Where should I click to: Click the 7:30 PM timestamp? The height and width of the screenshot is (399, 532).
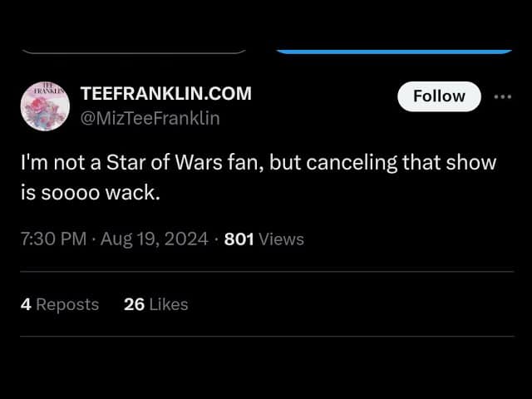(53, 239)
